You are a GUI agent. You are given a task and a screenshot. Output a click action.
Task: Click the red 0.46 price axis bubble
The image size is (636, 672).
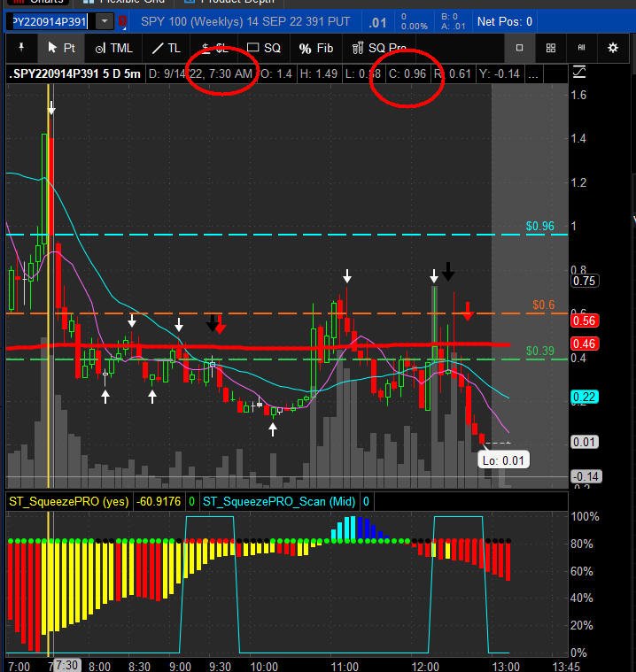pyautogui.click(x=584, y=344)
